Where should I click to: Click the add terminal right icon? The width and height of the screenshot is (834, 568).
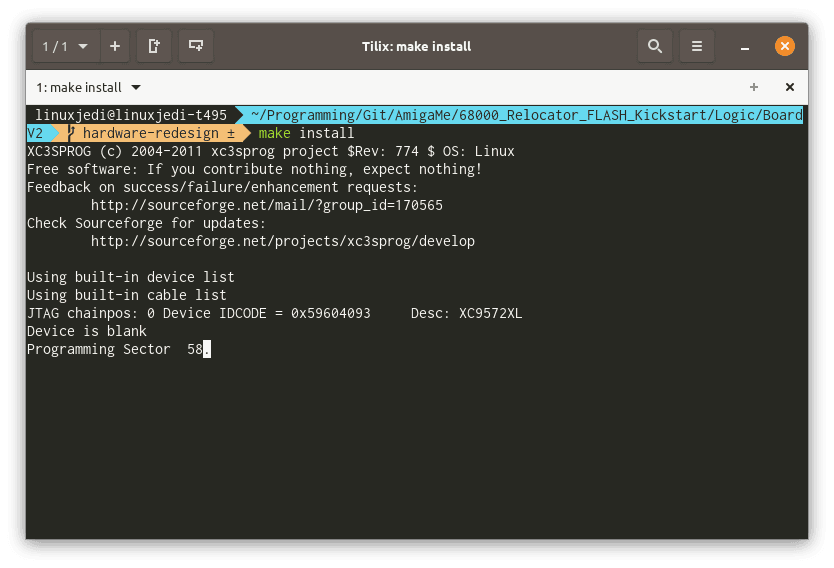point(154,46)
